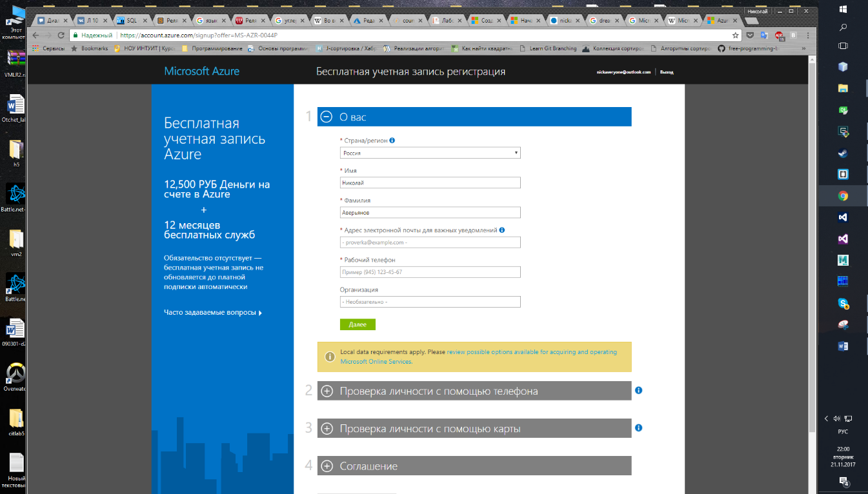Click into the Фамилия field containing Аверьянов
Screen dimensions: 868x494
click(430, 212)
